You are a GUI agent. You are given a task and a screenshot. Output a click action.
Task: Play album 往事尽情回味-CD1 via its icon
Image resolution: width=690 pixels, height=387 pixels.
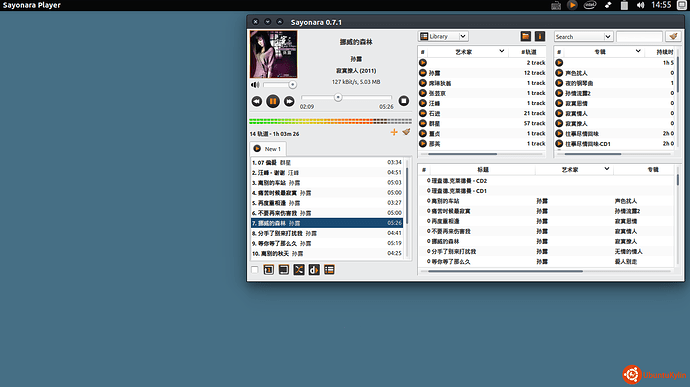(x=559, y=144)
